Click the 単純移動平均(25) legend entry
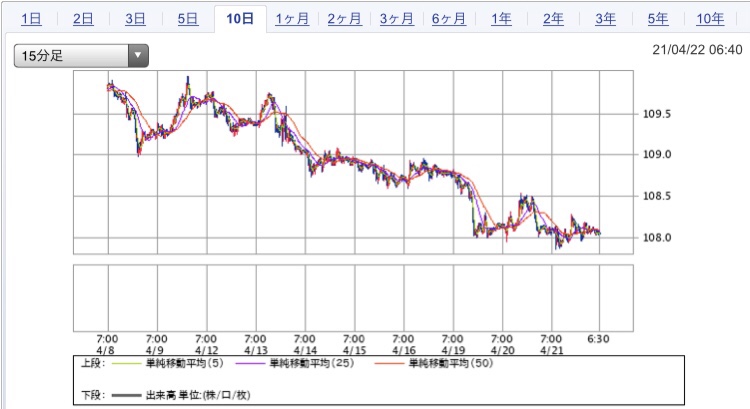The width and height of the screenshot is (750, 409). (x=312, y=363)
